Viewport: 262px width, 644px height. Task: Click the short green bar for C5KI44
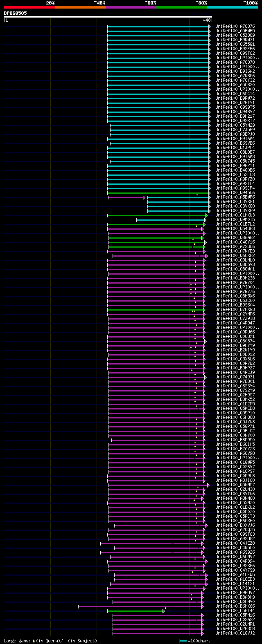pyautogui.click(x=135, y=611)
